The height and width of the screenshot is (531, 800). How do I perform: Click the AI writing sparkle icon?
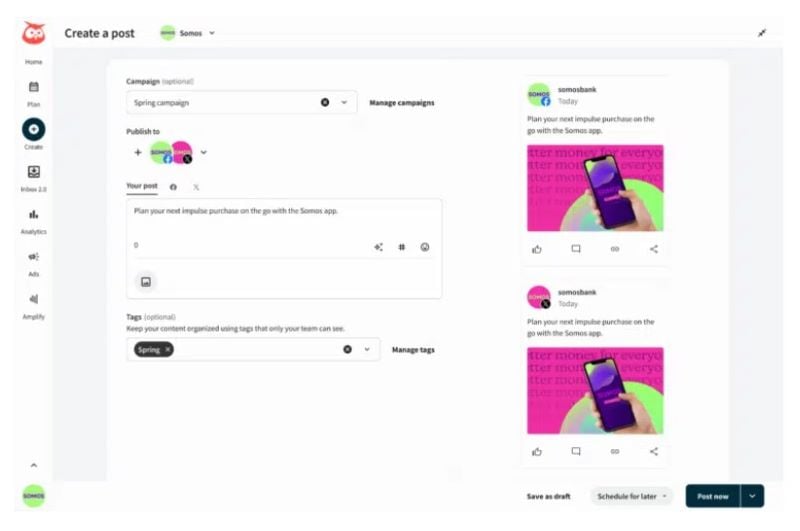point(379,247)
